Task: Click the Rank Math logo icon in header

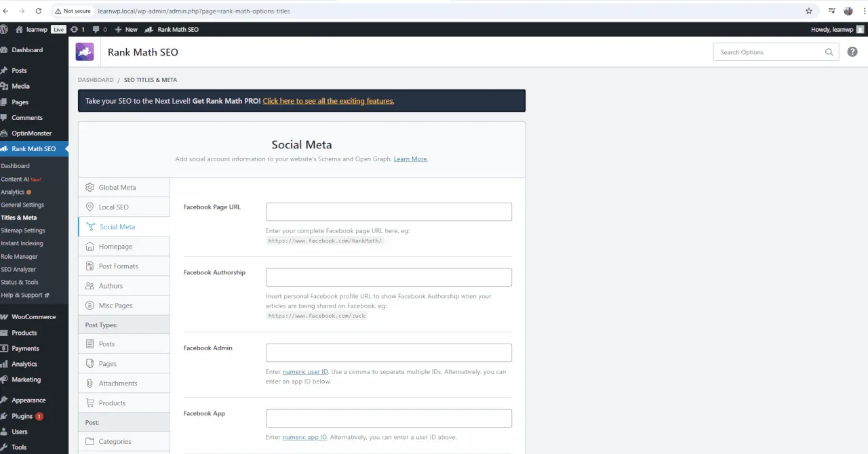Action: 85,52
